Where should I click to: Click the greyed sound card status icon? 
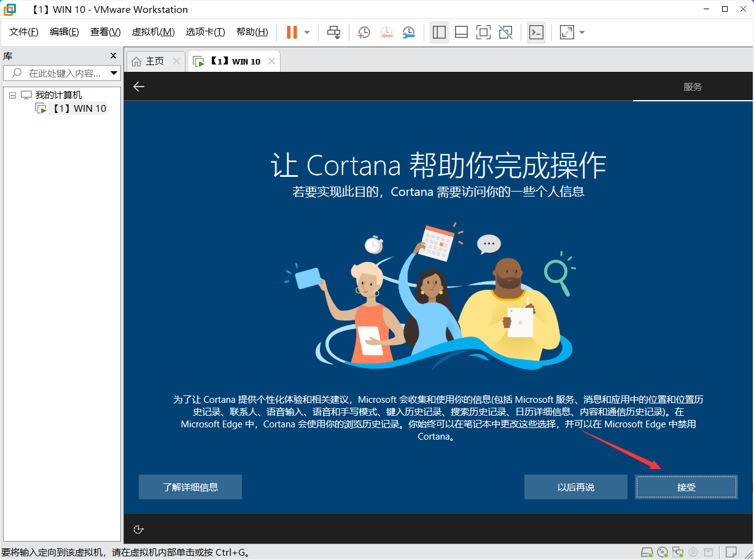[x=693, y=552]
